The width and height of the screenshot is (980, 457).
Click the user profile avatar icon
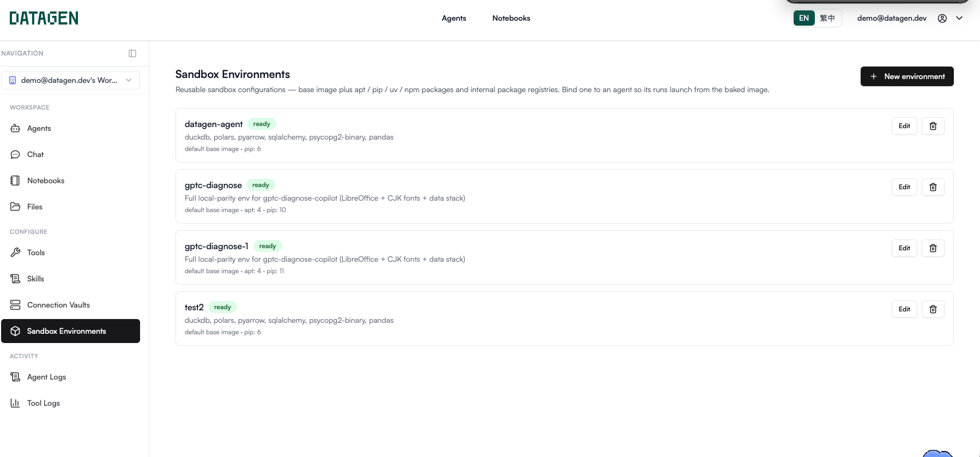[x=942, y=18]
